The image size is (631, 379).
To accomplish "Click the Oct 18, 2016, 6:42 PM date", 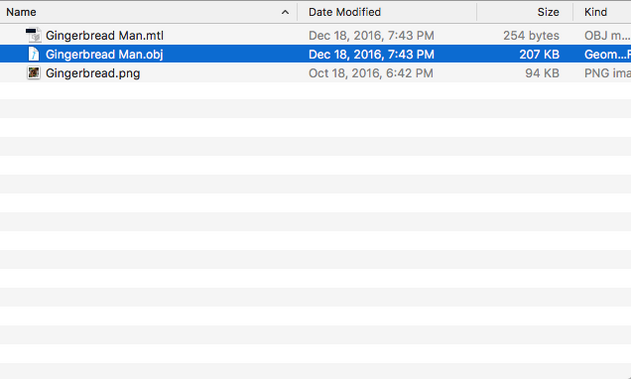I will (x=371, y=73).
